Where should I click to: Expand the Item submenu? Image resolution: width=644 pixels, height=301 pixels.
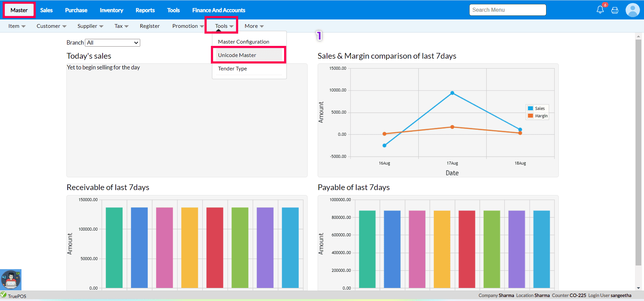(x=17, y=26)
